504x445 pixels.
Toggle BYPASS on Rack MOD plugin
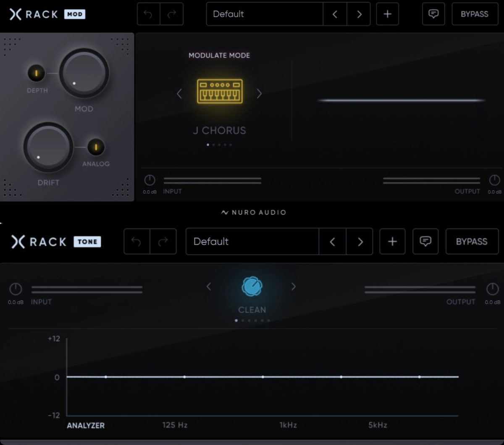coord(475,14)
